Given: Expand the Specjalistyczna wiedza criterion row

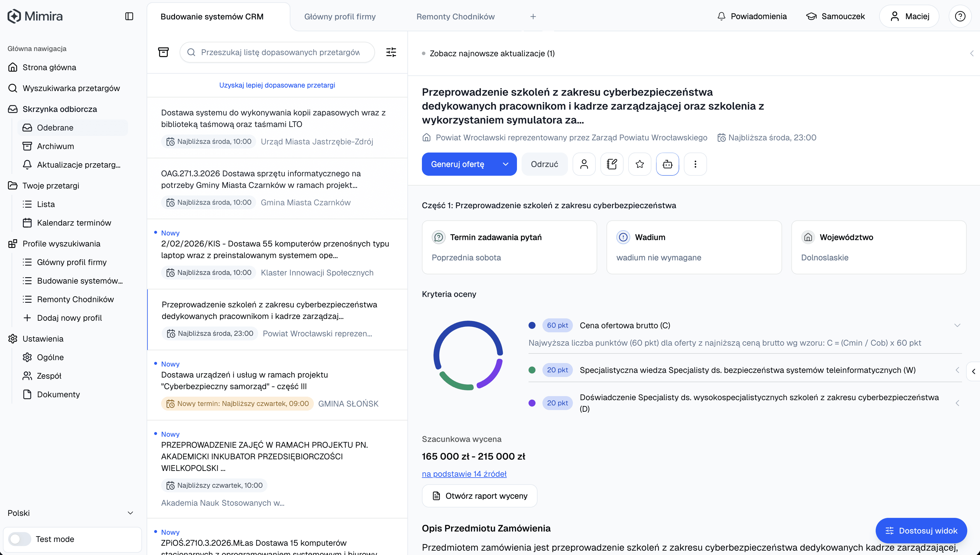Looking at the screenshot, I should (x=957, y=370).
